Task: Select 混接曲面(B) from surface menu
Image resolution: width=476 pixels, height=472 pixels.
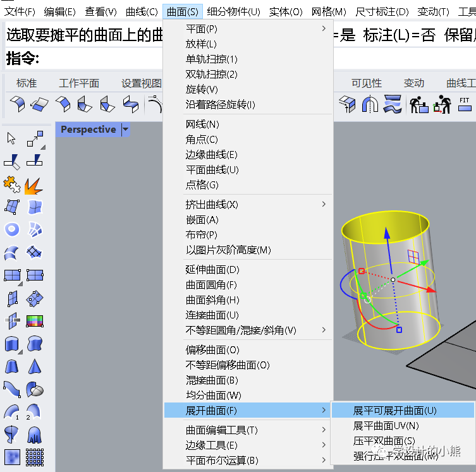Action: pyautogui.click(x=248, y=380)
